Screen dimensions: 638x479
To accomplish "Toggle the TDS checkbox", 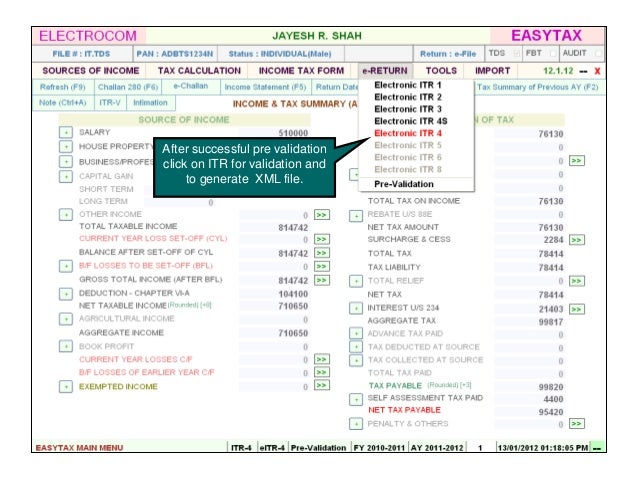I will [x=516, y=54].
